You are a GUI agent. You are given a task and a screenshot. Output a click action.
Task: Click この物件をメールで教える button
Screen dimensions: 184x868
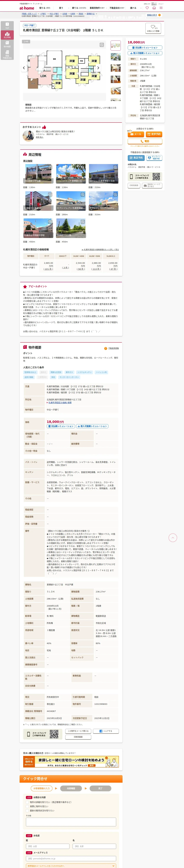[x=78, y=731]
